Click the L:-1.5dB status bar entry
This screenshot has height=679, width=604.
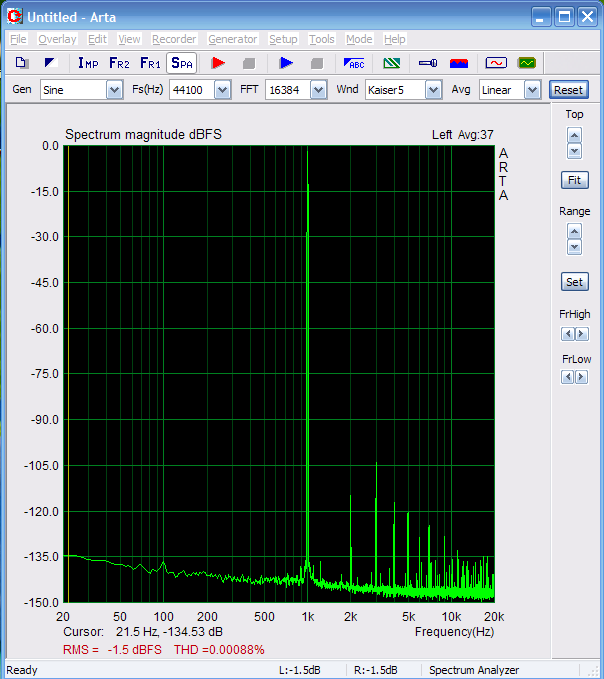coord(300,670)
